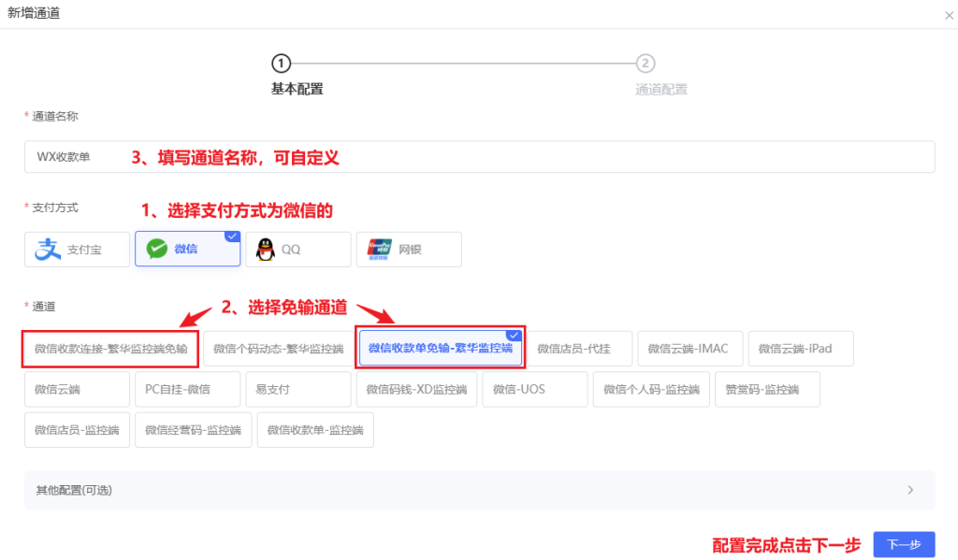This screenshot has width=958, height=560.
Task: Choose channel 微信个码动态-繁华监控端
Action: click(x=278, y=349)
